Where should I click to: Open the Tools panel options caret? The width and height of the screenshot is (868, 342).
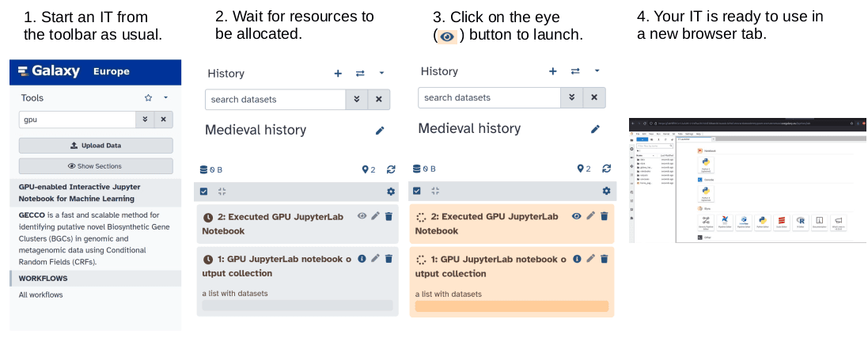165,97
